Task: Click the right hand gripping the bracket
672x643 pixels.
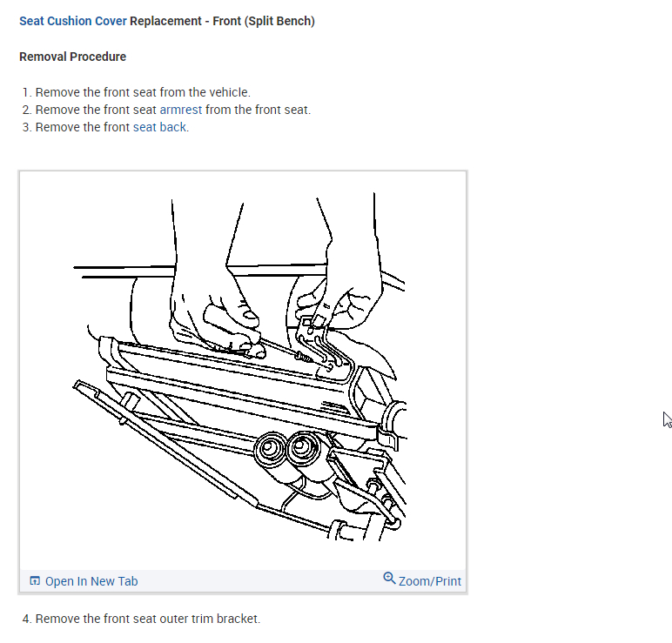Action: [x=343, y=274]
